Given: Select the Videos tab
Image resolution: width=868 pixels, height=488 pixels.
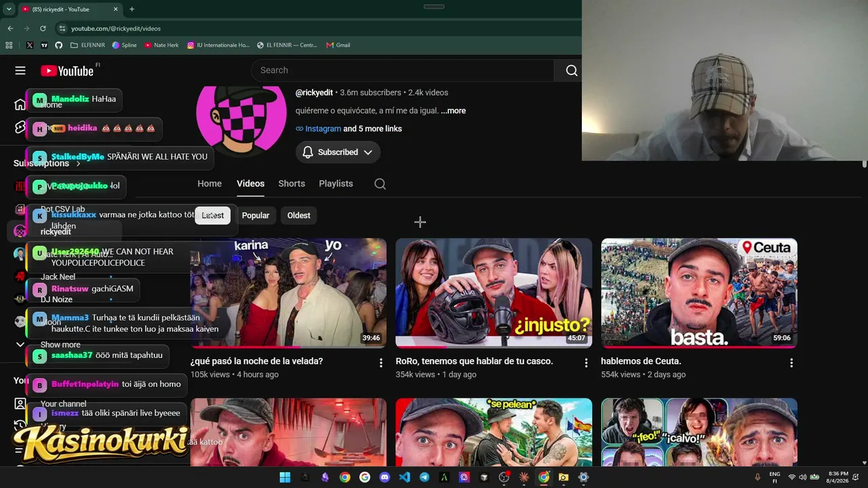Looking at the screenshot, I should (250, 184).
